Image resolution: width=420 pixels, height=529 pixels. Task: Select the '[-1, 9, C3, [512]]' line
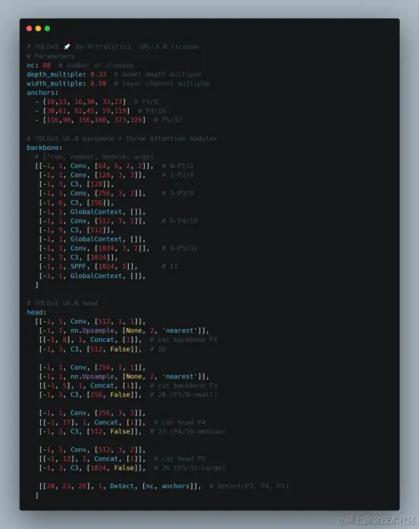tap(77, 230)
